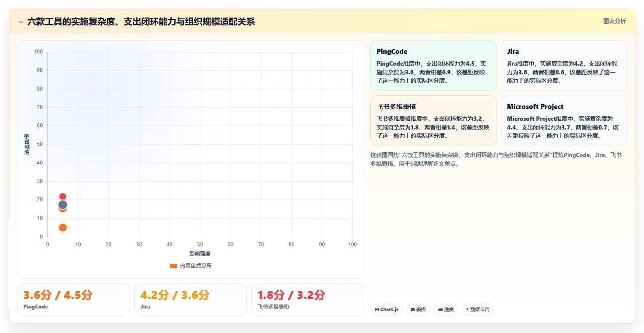The image size is (644, 333).
Task: Click the 表格 tag
Action: [418, 309]
